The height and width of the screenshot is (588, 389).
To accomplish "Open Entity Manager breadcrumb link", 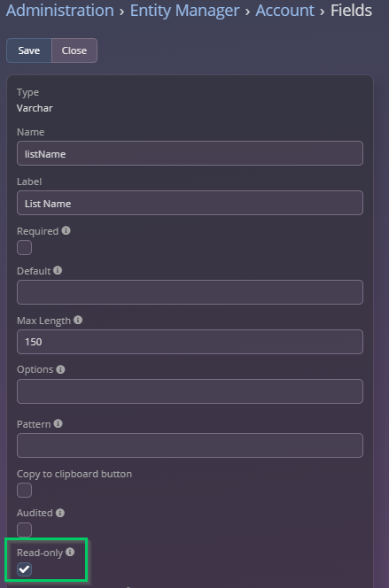I will click(184, 11).
